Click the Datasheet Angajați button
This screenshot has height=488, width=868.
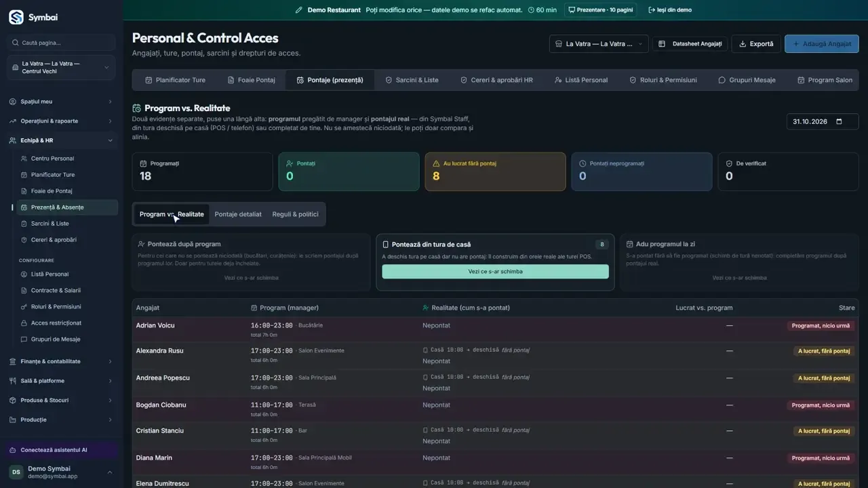[x=690, y=44]
